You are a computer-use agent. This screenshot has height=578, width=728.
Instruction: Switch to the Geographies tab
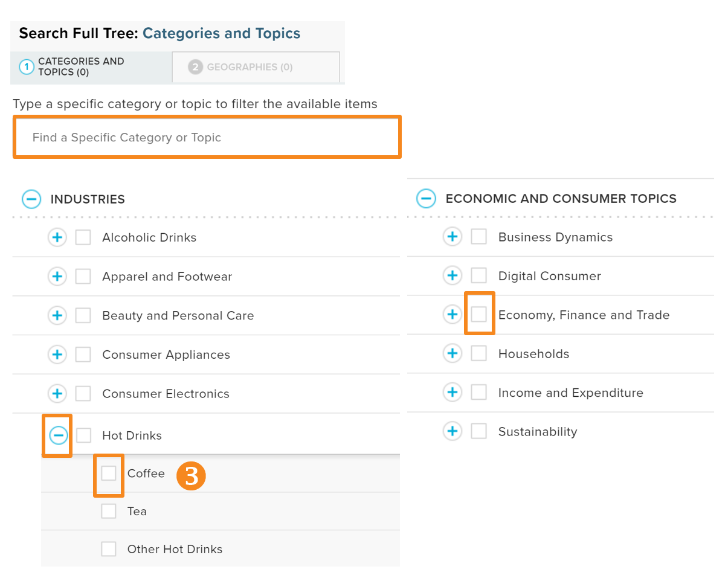256,67
